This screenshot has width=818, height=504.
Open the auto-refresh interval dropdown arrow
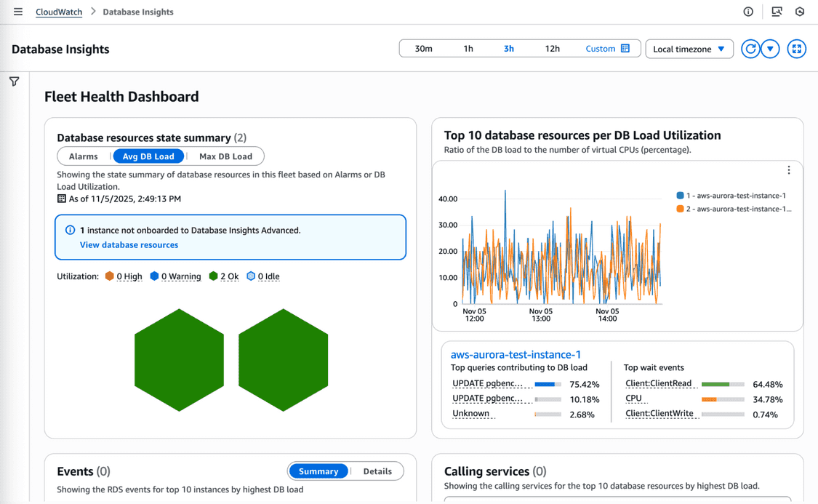[x=771, y=48]
